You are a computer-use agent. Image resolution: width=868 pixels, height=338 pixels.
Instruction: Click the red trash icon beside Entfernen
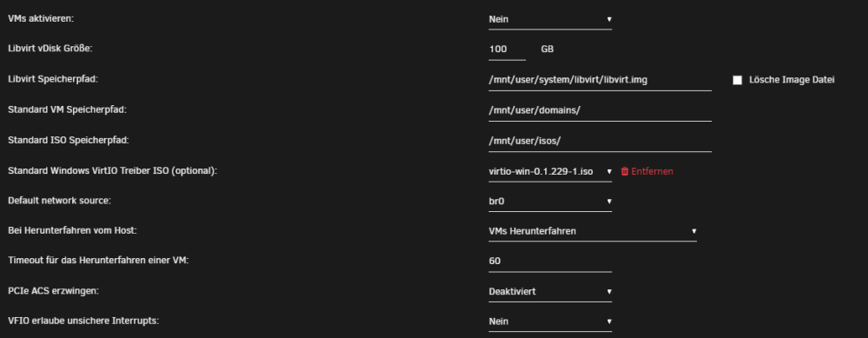(624, 171)
